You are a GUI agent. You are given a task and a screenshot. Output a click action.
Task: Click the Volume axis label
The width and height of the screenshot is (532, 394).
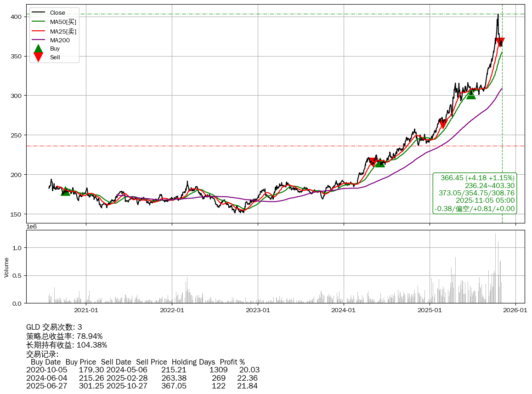pos(6,267)
